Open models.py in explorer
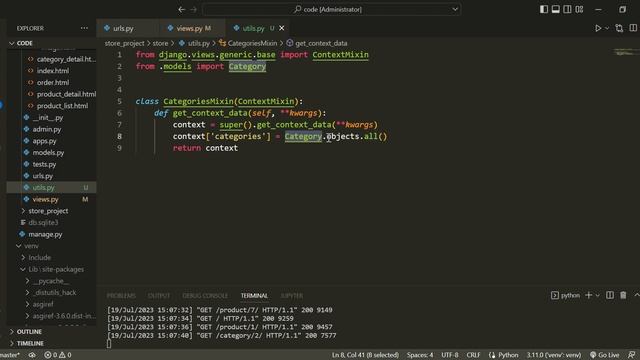The height and width of the screenshot is (360, 640). pos(48,153)
